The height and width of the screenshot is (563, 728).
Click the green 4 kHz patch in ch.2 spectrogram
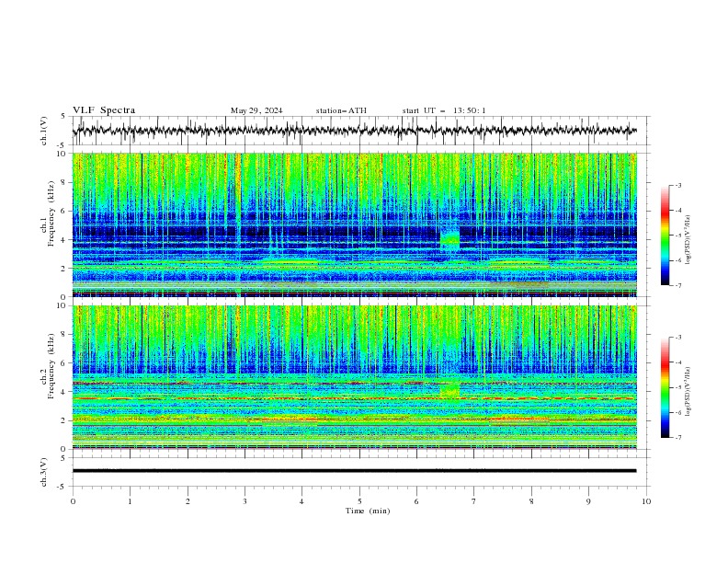coord(449,390)
